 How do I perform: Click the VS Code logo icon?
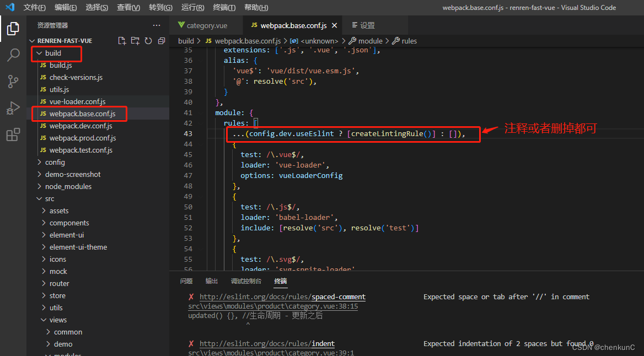[x=10, y=7]
